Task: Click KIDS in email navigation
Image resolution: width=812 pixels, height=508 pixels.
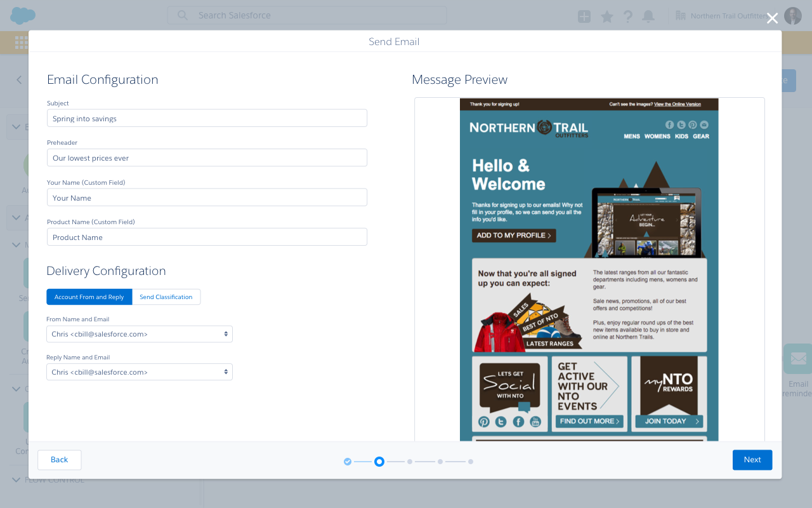Action: [x=681, y=137]
